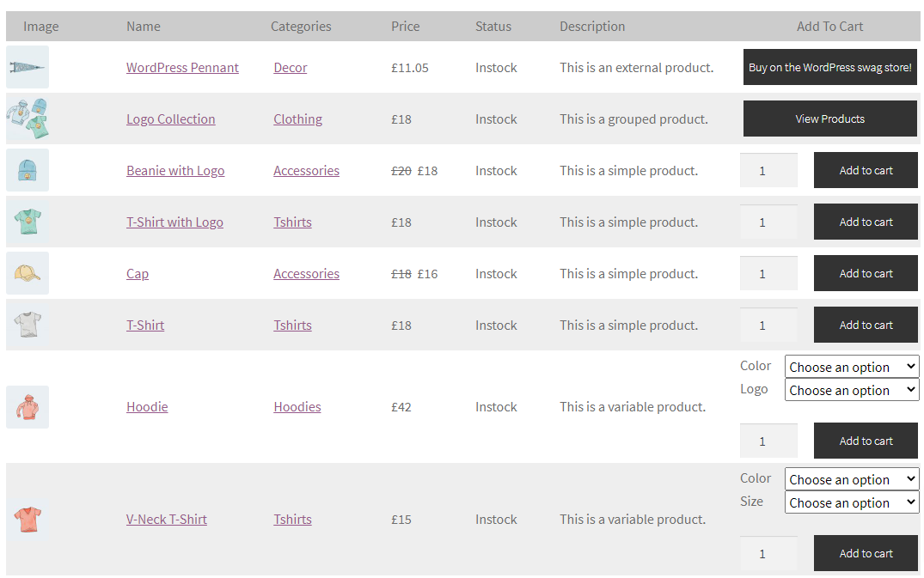Expand the V-Neck T-Shirt Size dropdown

point(852,502)
